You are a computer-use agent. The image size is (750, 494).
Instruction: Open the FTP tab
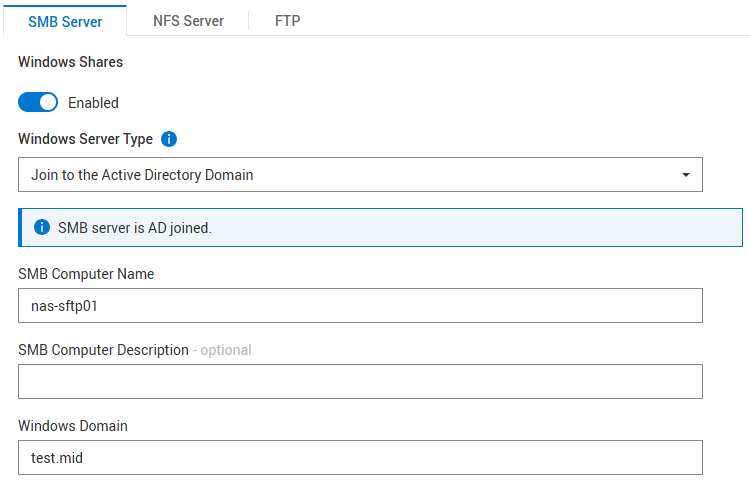pyautogui.click(x=288, y=20)
